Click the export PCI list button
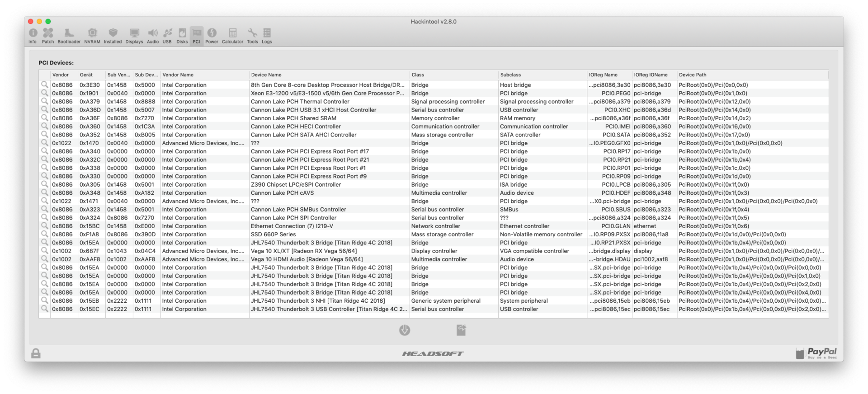868x394 pixels. (461, 330)
